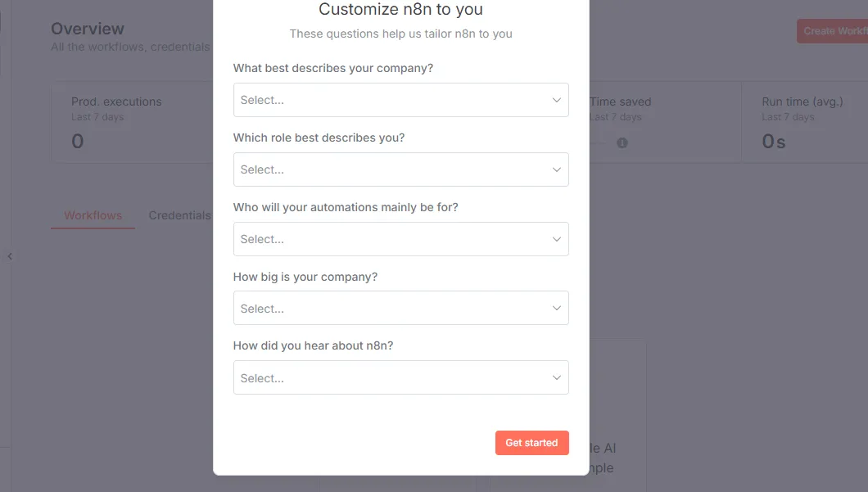
Task: Click 'How big is your company?' label
Action: click(305, 277)
